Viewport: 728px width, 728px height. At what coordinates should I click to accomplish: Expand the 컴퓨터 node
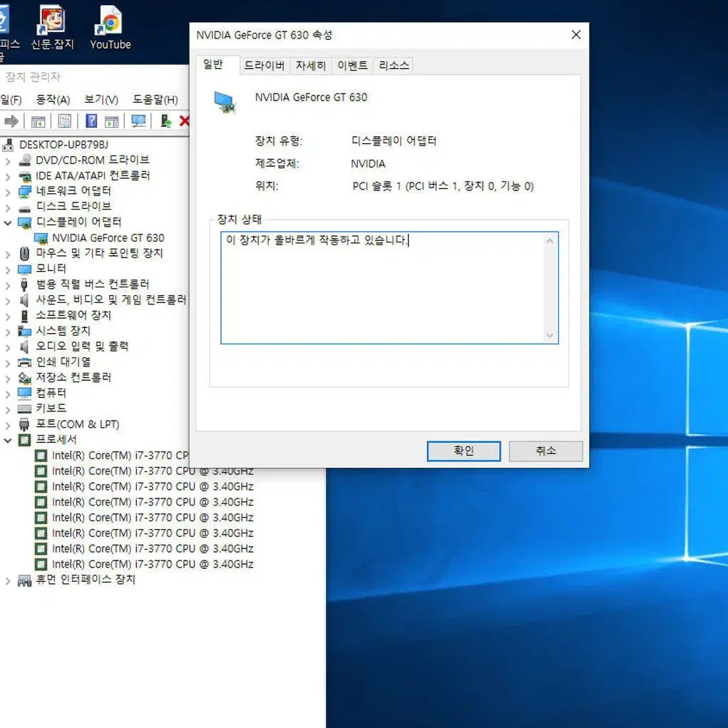7,394
